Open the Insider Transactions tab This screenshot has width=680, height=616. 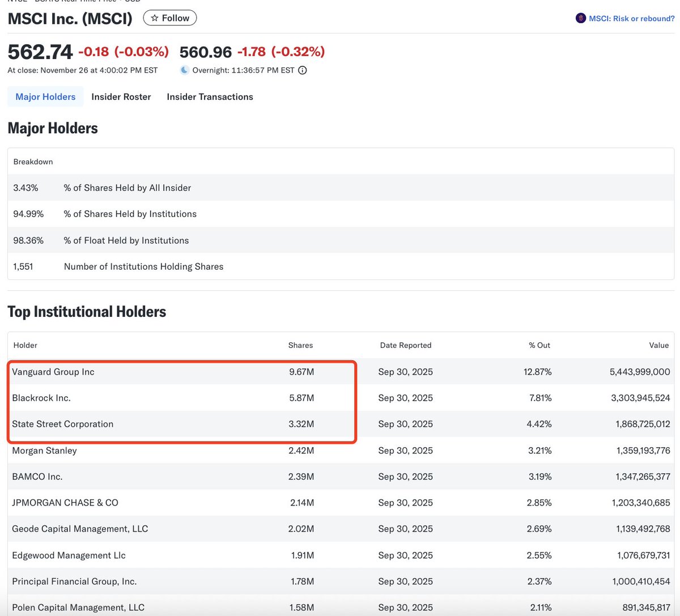point(210,97)
